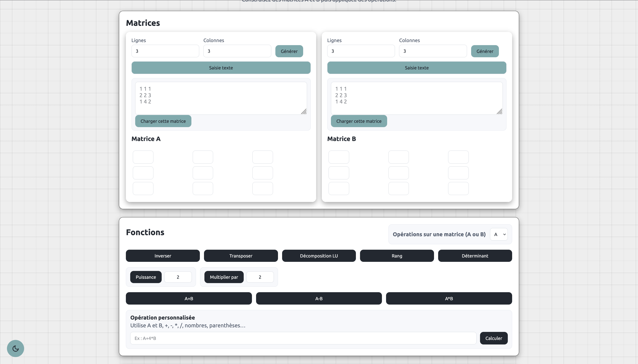Compute the Déterminant
Screen dimensions: 638x364
click(475, 256)
